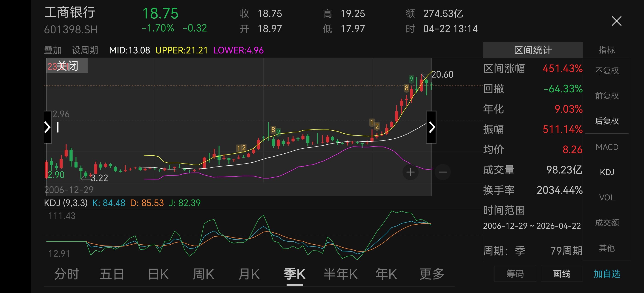Switch to 五日 chart
This screenshot has height=293, width=644.
112,274
